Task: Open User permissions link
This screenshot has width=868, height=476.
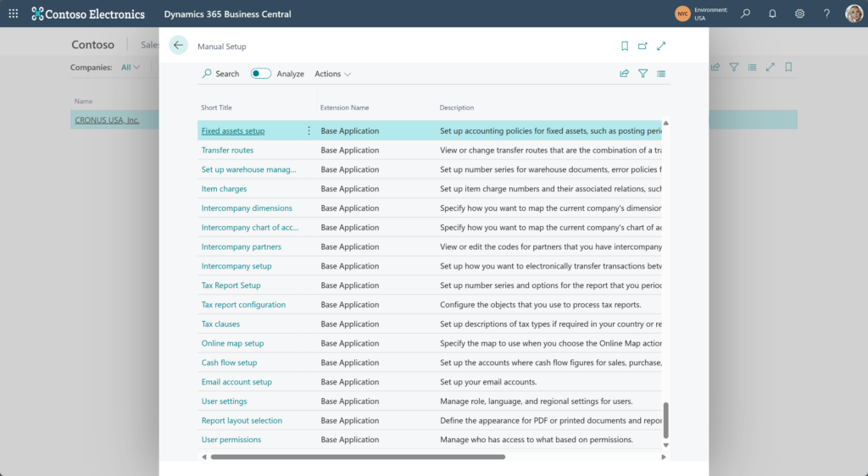Action: click(x=231, y=440)
